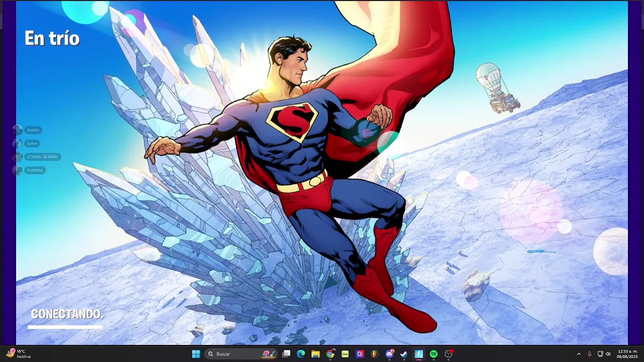Open the green Live app icon
This screenshot has height=362, width=644.
345,354
